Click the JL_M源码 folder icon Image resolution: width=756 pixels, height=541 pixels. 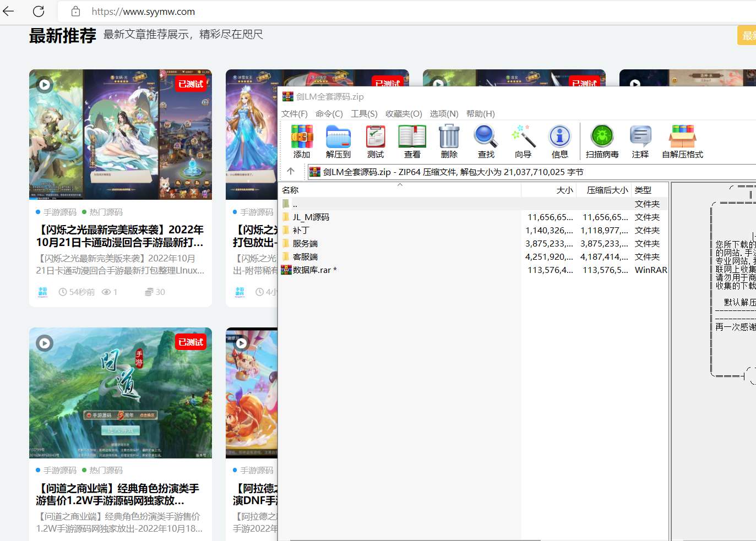(x=286, y=217)
